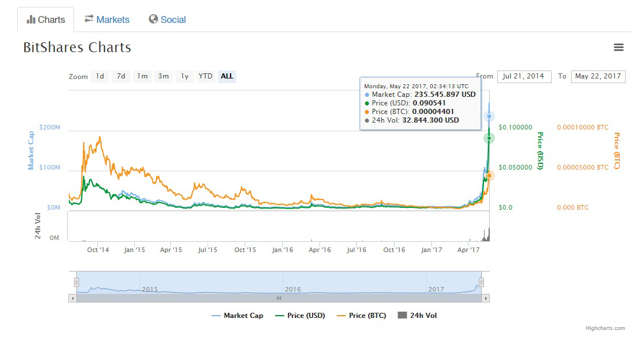Click the right navigator range handle
The height and width of the screenshot is (342, 644).
[481, 282]
